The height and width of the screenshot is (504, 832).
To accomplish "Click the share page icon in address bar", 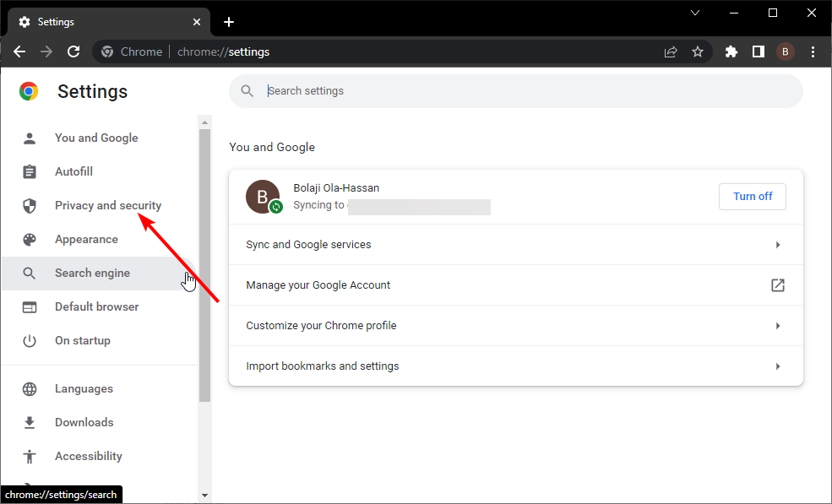I will coord(671,51).
